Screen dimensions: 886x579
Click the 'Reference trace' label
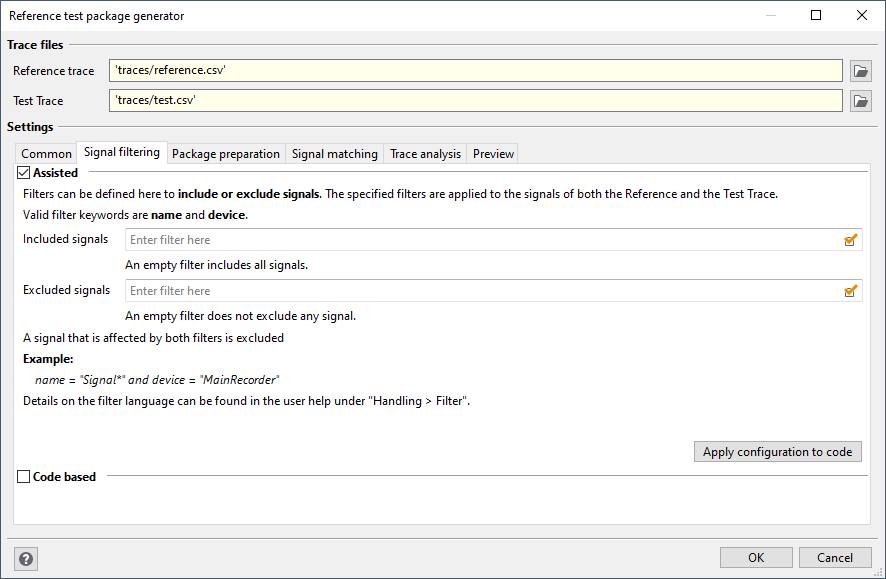coord(54,71)
